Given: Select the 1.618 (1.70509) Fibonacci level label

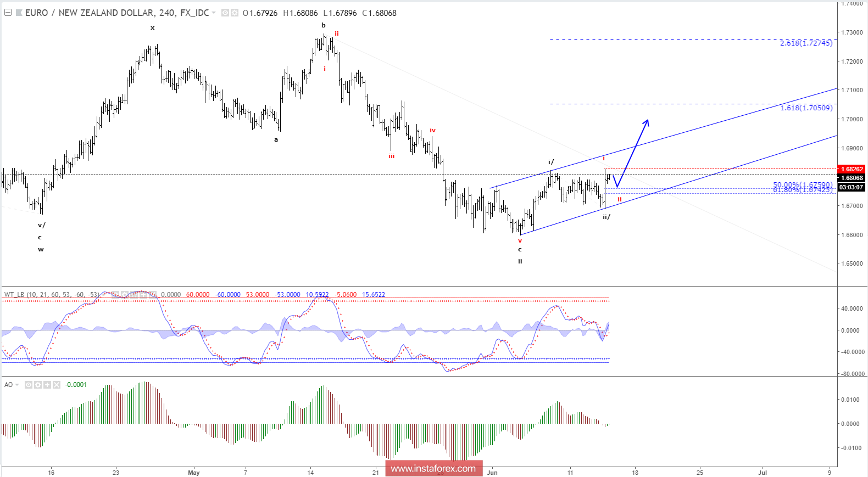Looking at the screenshot, I should coord(806,108).
